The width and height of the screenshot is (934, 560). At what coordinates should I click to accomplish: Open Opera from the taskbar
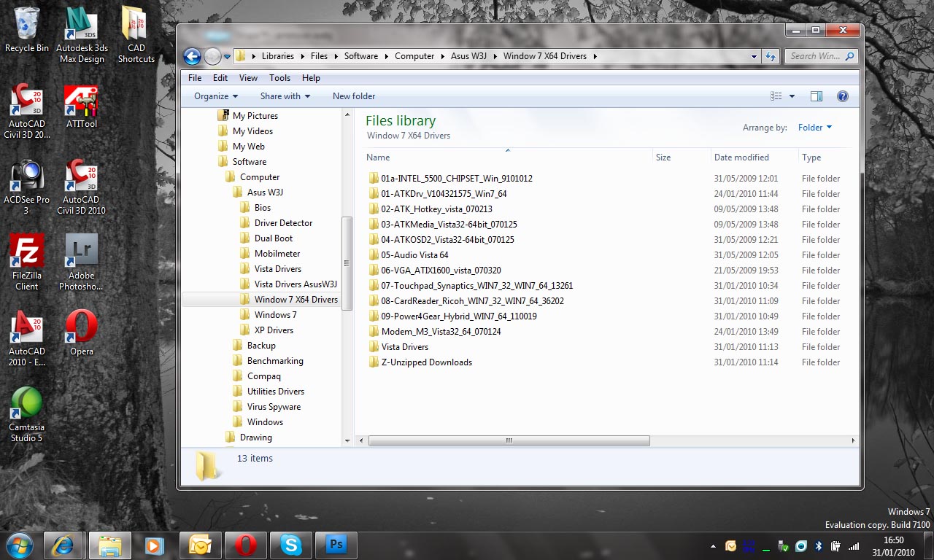click(246, 545)
